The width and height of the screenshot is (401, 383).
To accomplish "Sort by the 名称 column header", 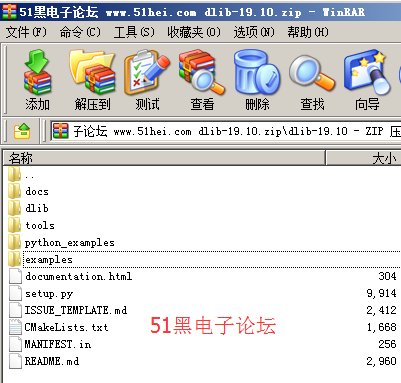I will pos(164,158).
